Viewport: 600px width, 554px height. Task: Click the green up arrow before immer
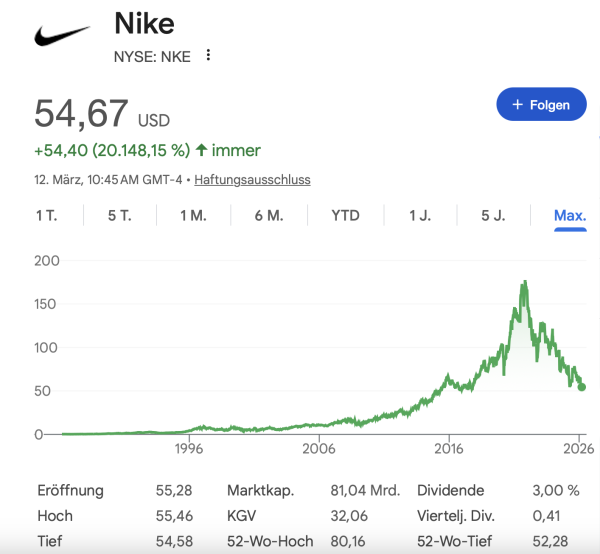coord(201,151)
